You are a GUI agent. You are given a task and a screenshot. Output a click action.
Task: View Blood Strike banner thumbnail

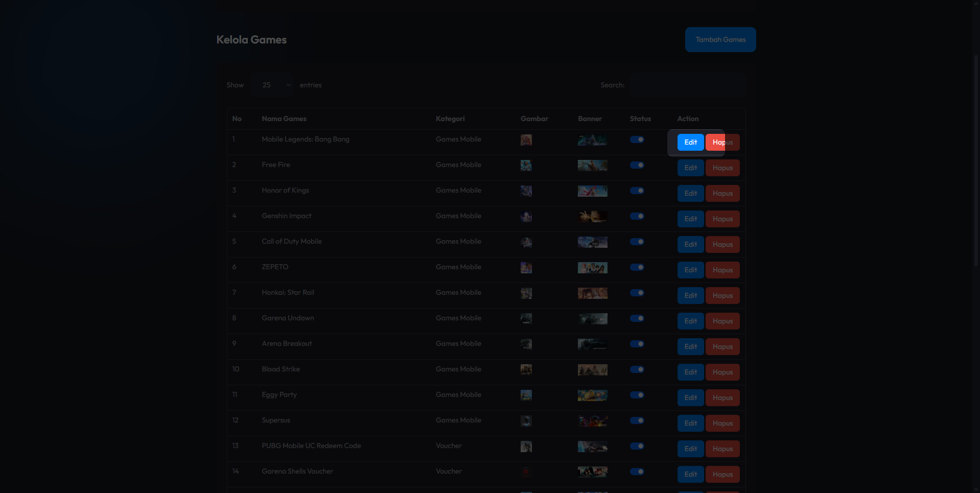coord(592,370)
